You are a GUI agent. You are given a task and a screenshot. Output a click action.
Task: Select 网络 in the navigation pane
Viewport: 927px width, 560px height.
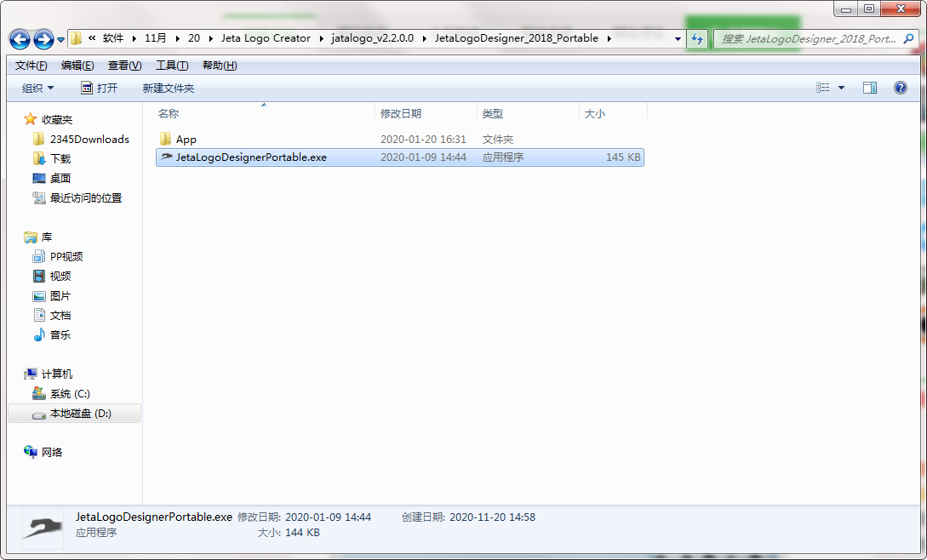click(51, 453)
